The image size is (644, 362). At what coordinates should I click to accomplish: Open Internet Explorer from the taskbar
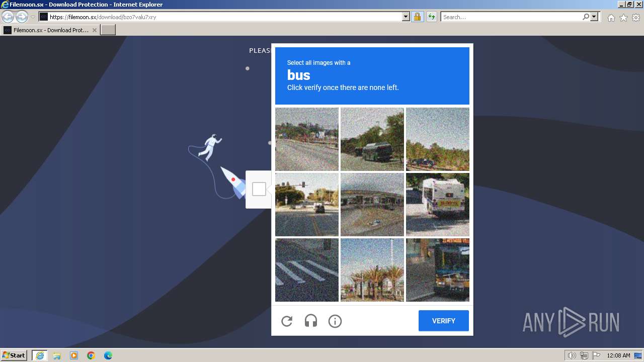pyautogui.click(x=39, y=355)
